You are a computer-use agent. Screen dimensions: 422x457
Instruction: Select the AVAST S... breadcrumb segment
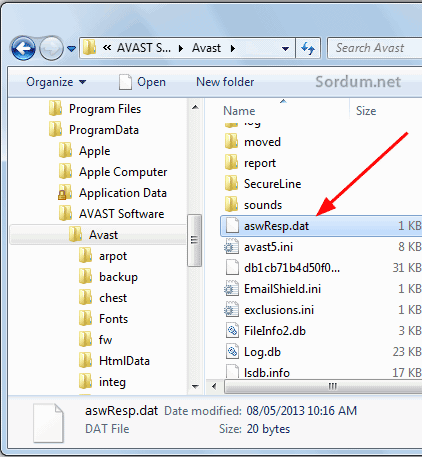click(144, 48)
